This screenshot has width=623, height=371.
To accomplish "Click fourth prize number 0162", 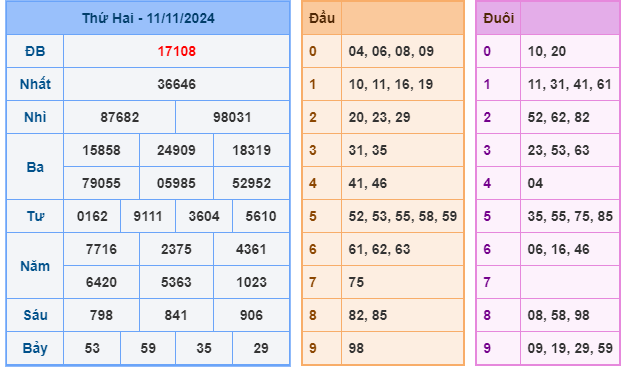I will point(92,216).
